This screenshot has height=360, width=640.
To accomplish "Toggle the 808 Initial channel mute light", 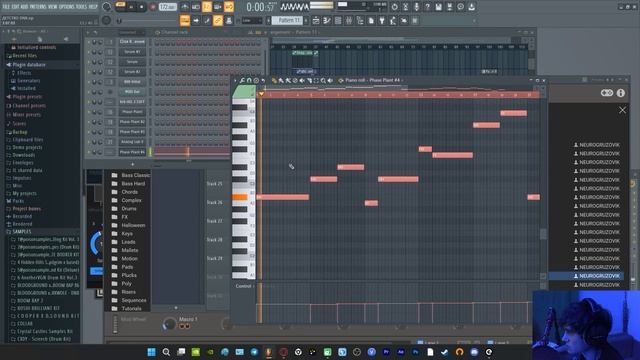I will pos(89,82).
